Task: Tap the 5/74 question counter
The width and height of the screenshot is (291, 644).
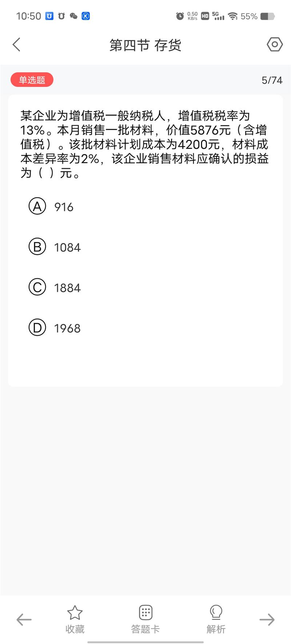Action: [272, 80]
